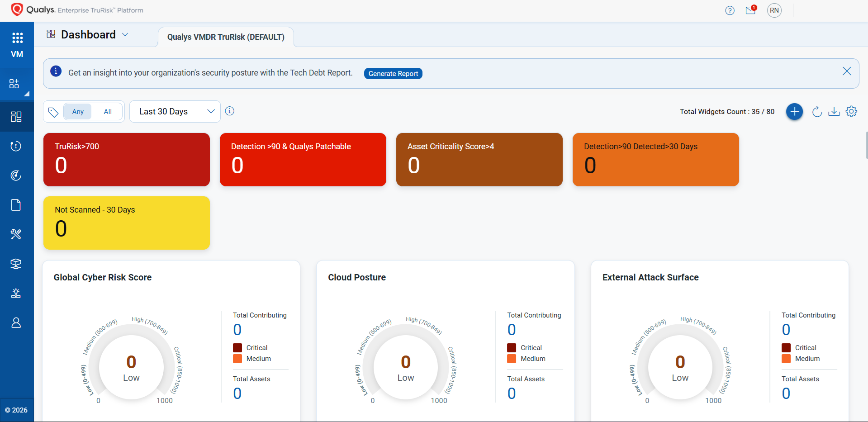Viewport: 868px width, 422px height.
Task: Click Total Assets value in External Attack Surface
Action: click(x=786, y=394)
